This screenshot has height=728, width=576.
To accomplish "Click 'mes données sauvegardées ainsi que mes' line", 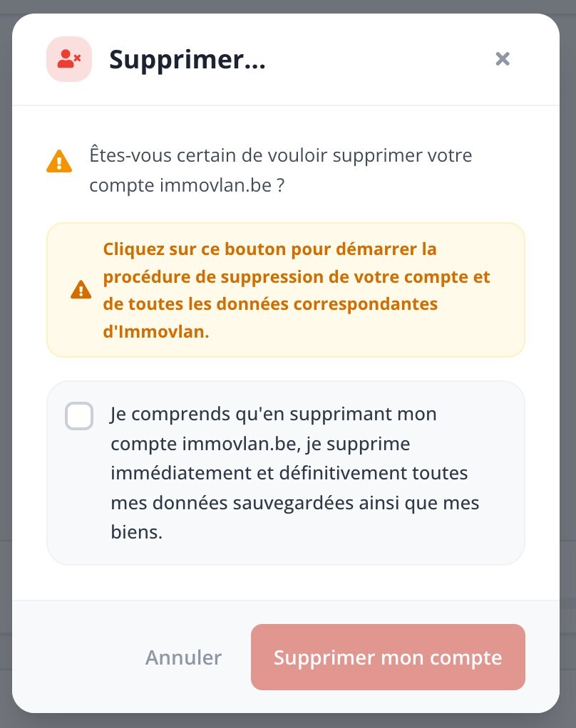I will coord(295,503).
